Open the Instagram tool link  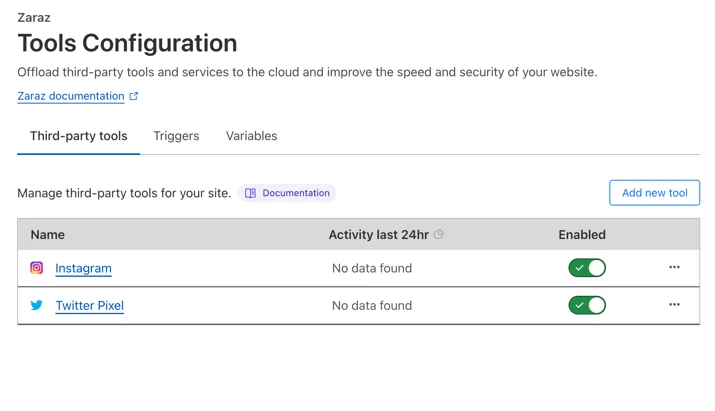[83, 268]
